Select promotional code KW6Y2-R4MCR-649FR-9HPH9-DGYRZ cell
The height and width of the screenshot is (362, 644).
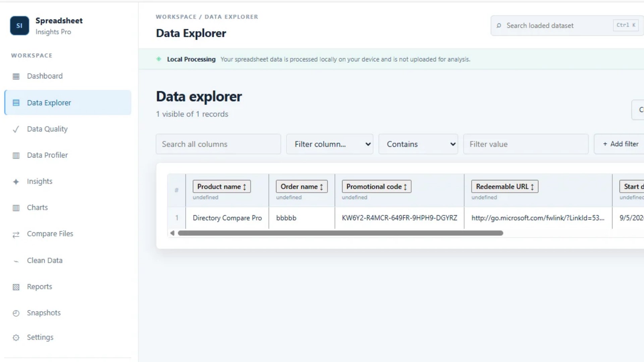399,218
